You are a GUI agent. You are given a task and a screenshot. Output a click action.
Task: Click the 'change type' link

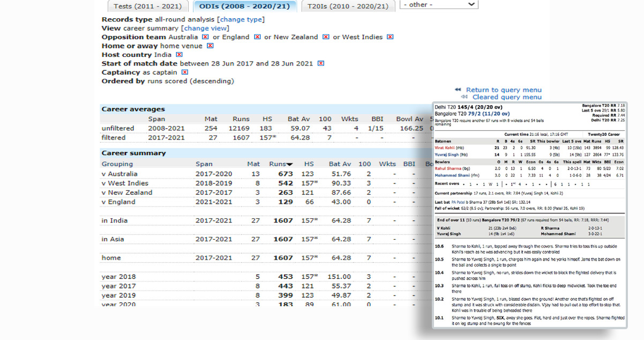click(241, 19)
